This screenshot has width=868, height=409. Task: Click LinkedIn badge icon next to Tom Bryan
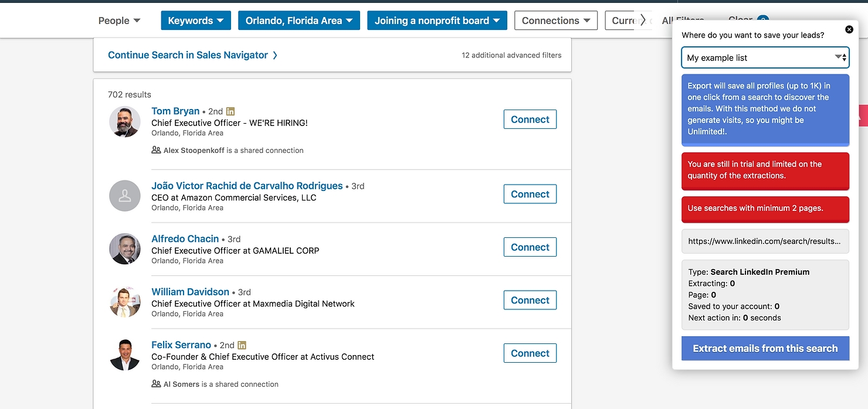[x=230, y=111]
